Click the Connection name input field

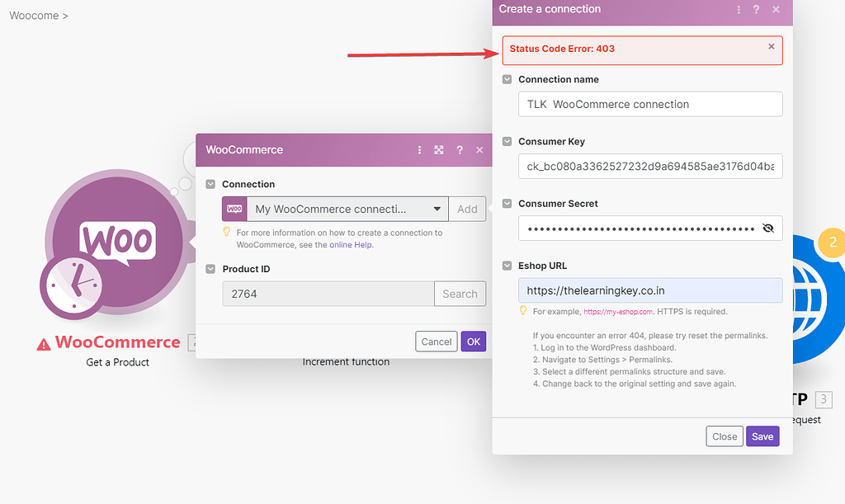click(650, 104)
